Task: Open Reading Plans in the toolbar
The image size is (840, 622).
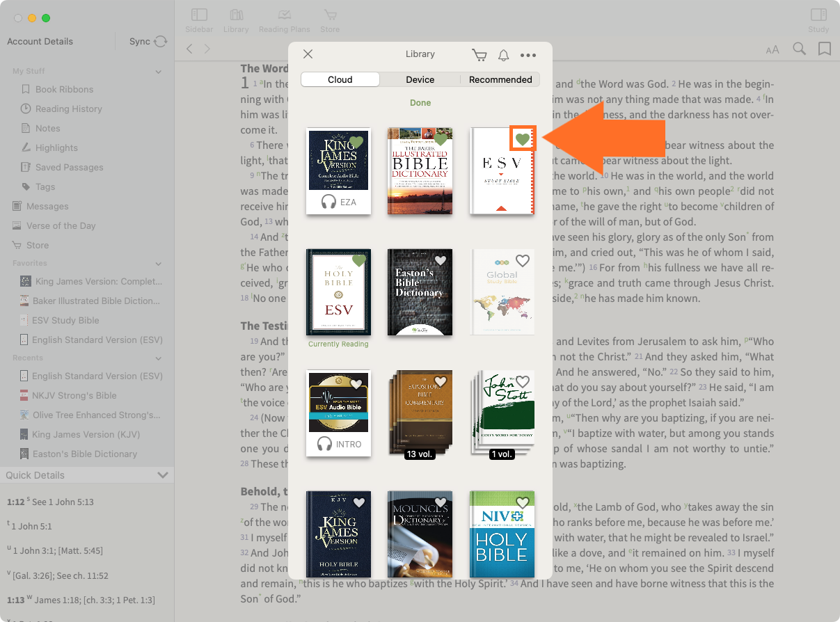Action: click(284, 19)
